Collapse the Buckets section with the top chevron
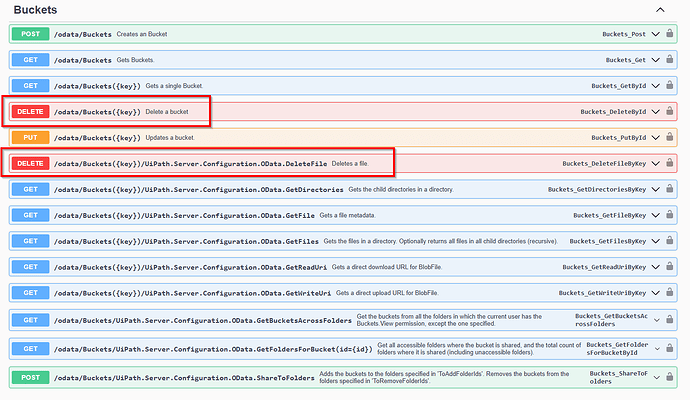Image resolution: width=690 pixels, height=400 pixels. (660, 10)
